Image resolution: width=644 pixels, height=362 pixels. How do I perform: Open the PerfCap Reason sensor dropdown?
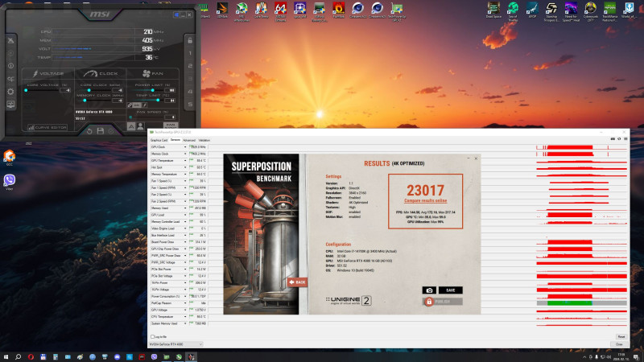[185, 303]
